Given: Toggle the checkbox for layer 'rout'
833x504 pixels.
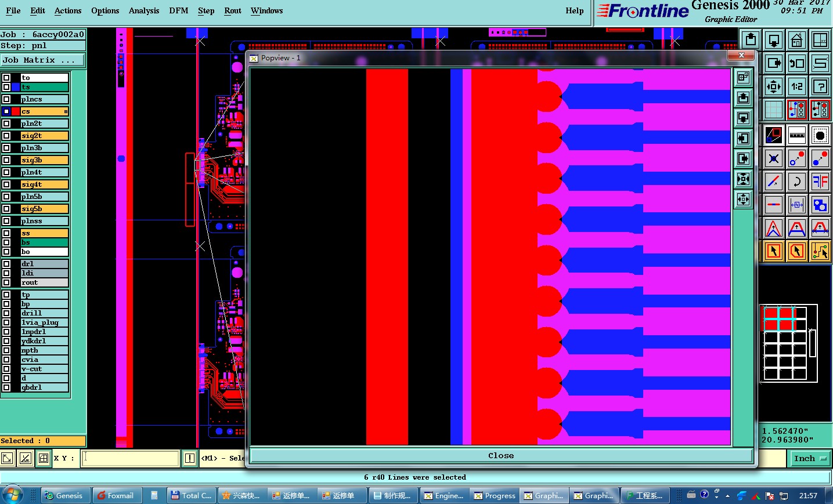Looking at the screenshot, I should point(6,282).
